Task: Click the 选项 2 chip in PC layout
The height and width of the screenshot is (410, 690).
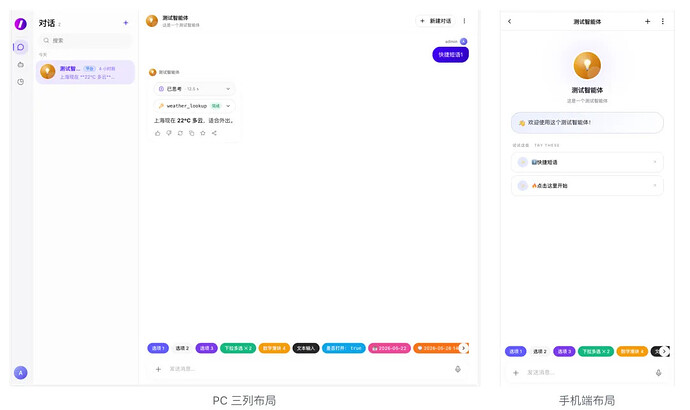Action: [x=182, y=348]
